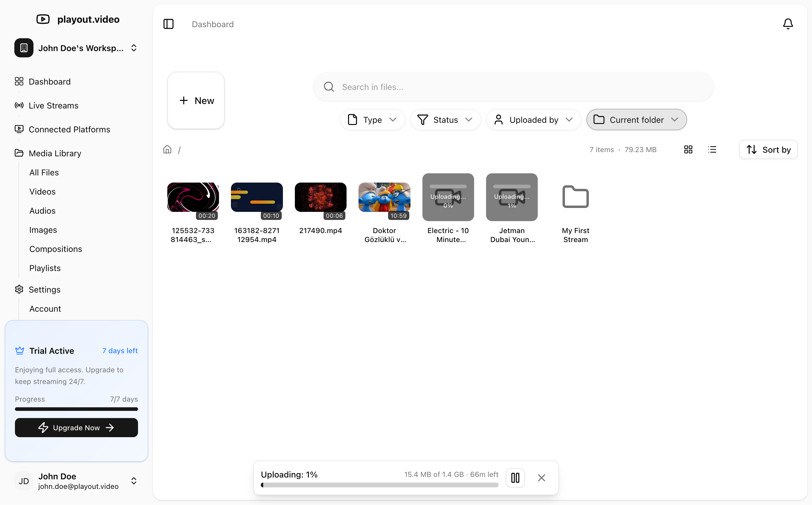Click the Live Streams broadcast icon
812x505 pixels.
coord(19,105)
